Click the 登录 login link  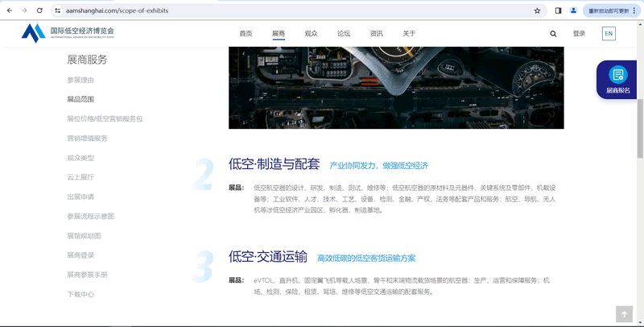click(x=579, y=34)
